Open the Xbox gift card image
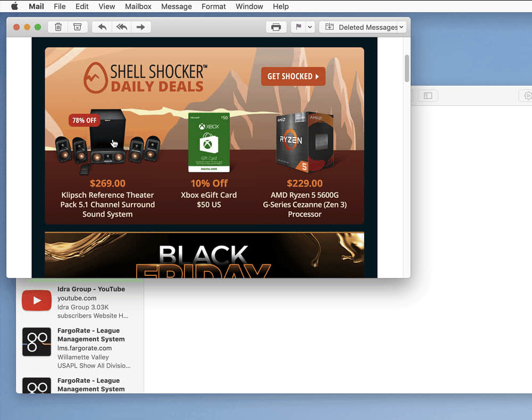This screenshot has width=532, height=420. 209,142
